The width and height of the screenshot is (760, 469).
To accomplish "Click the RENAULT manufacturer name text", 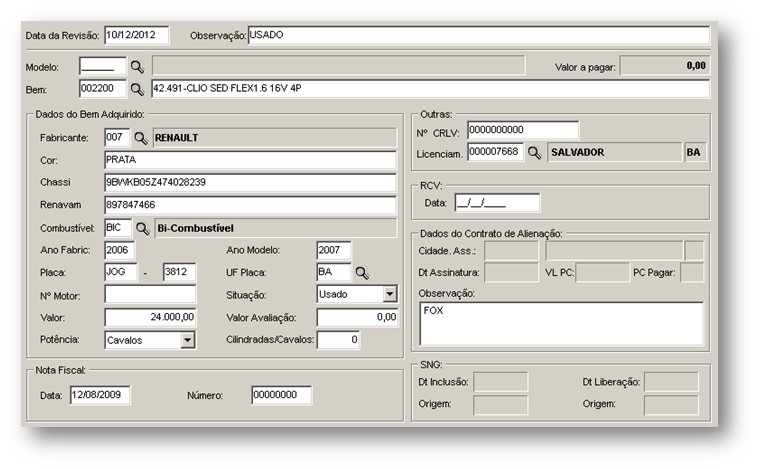I will pyautogui.click(x=176, y=138).
